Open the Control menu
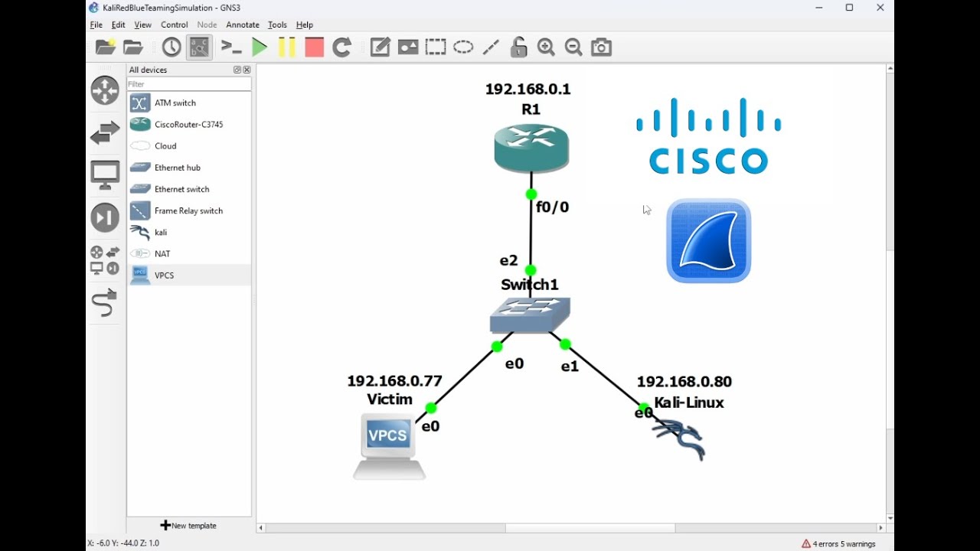 click(x=174, y=24)
